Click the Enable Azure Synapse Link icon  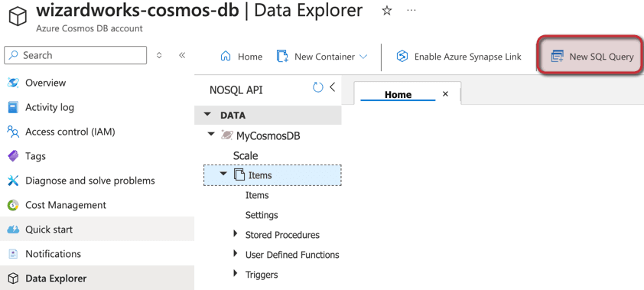[x=402, y=57]
